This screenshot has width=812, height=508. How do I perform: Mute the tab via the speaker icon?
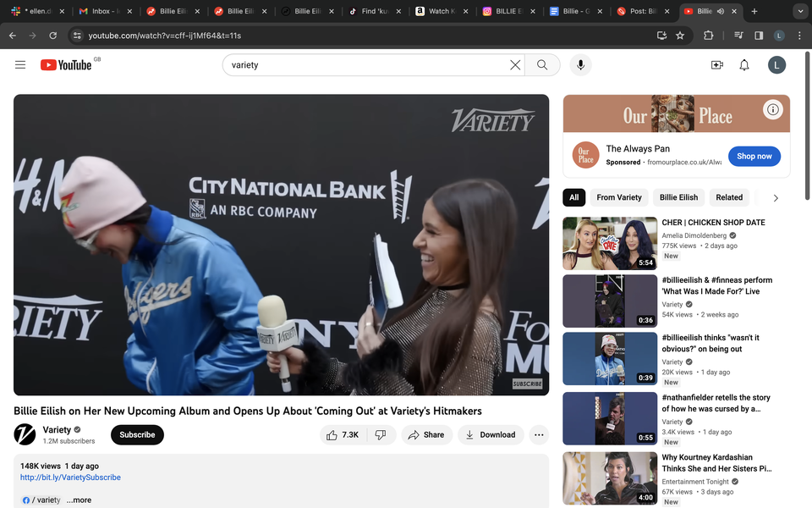tap(721, 11)
